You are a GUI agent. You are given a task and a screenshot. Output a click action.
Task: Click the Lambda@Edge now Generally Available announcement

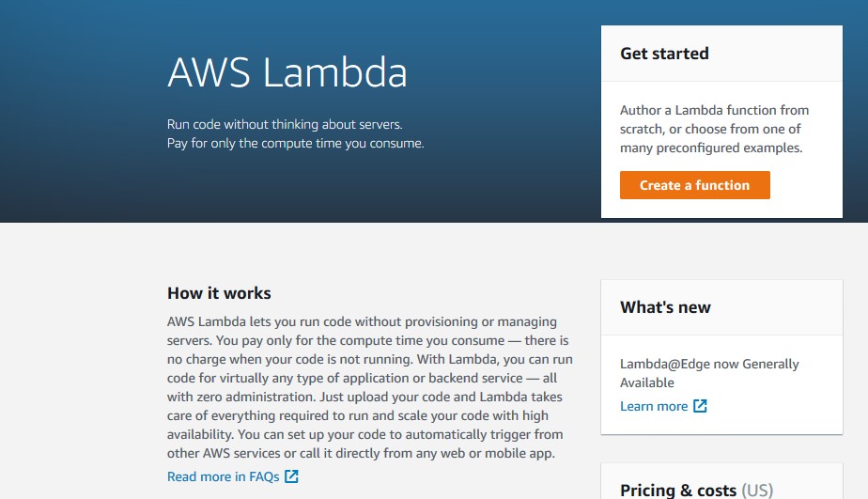(x=709, y=373)
